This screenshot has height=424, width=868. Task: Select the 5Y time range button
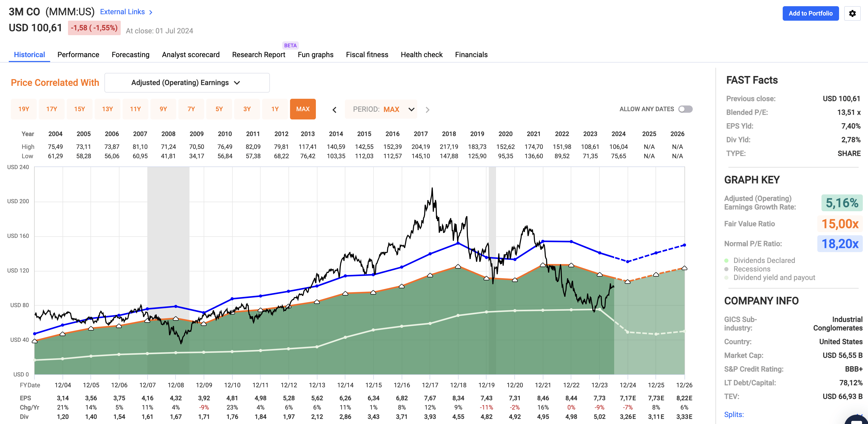tap(219, 109)
